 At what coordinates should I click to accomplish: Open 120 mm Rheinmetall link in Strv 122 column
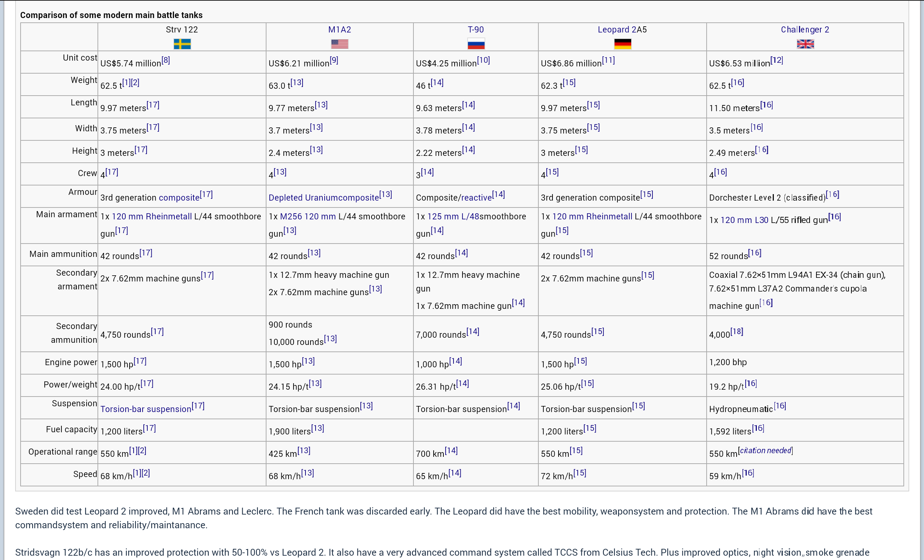(152, 216)
